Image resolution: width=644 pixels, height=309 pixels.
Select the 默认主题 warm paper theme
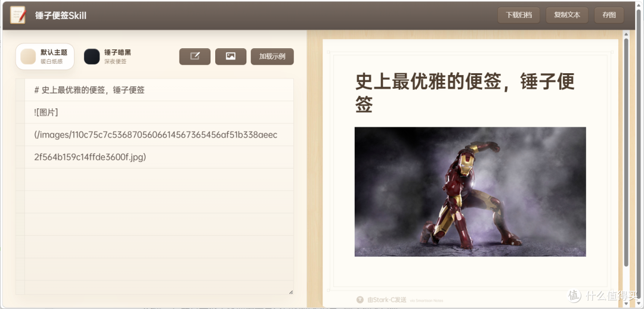(x=45, y=57)
